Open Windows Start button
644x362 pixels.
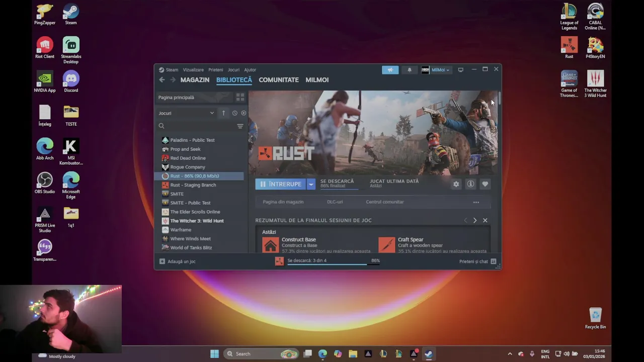[214, 354]
